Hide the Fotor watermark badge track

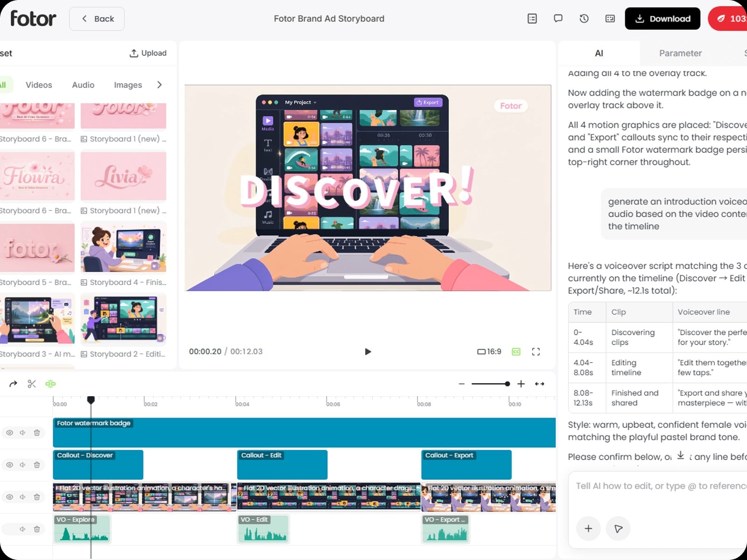coord(9,433)
